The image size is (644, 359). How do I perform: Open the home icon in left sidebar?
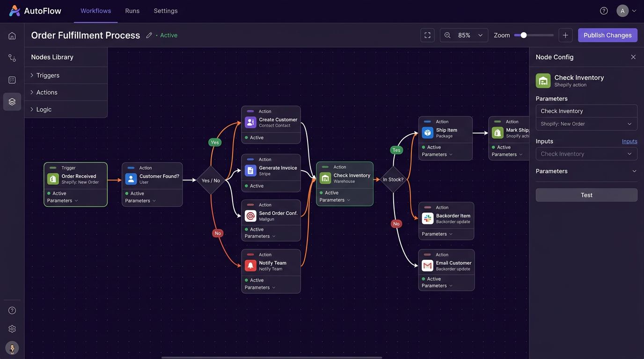click(x=12, y=36)
